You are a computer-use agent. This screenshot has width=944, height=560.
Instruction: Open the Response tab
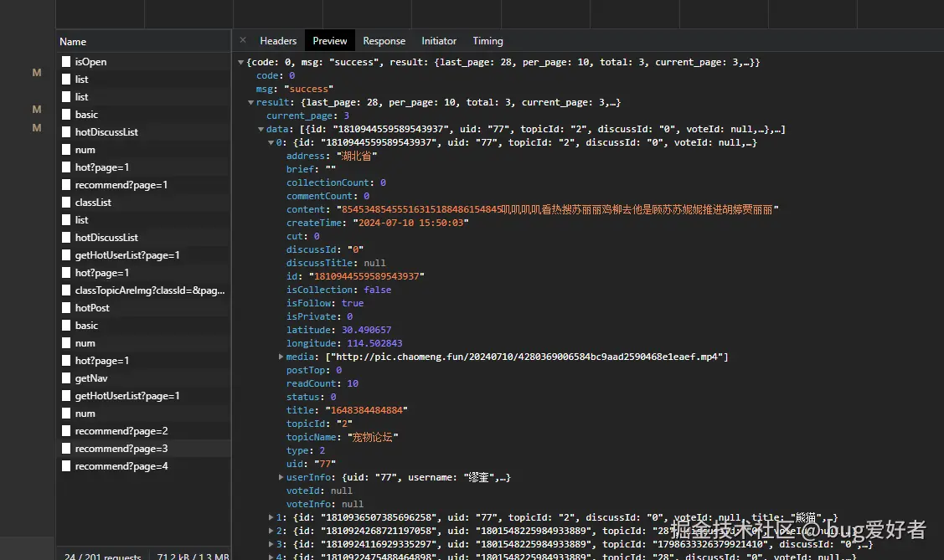pos(384,41)
